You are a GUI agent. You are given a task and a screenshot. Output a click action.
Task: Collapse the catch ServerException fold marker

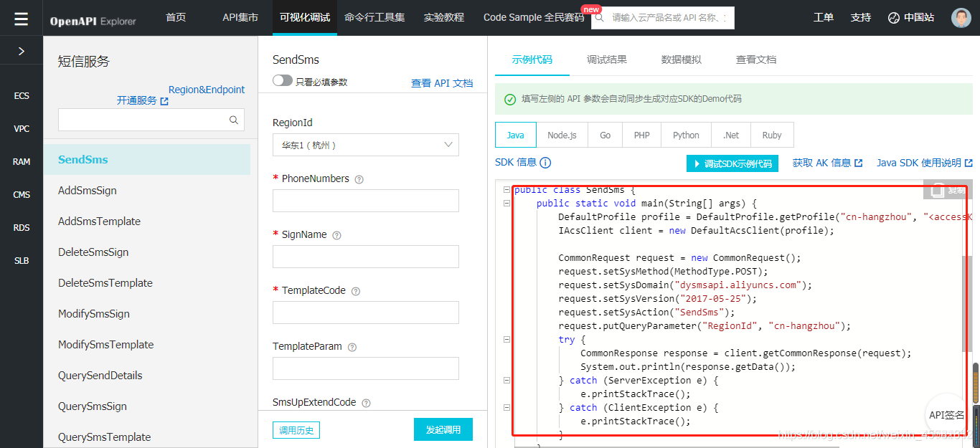point(507,381)
